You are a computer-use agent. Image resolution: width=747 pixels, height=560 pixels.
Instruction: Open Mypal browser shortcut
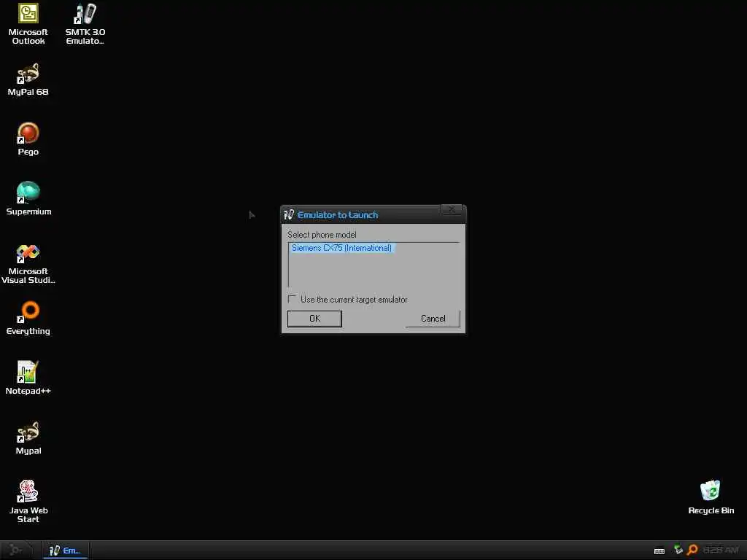pos(28,437)
